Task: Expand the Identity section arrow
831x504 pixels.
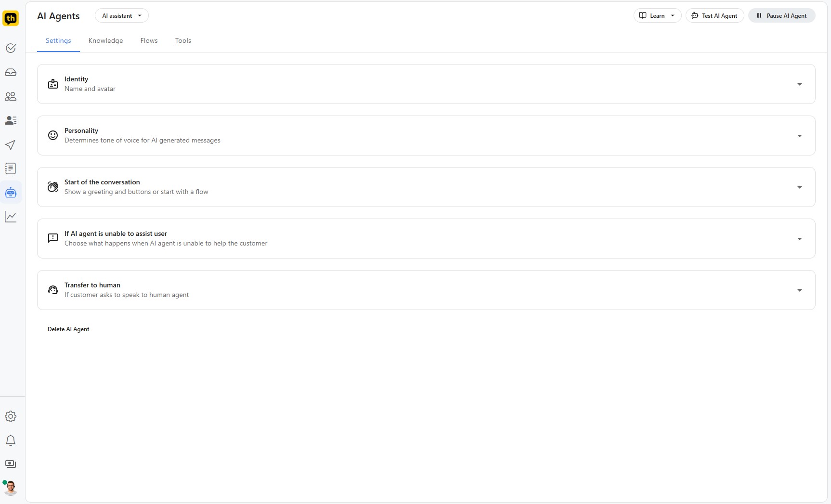Action: tap(800, 84)
